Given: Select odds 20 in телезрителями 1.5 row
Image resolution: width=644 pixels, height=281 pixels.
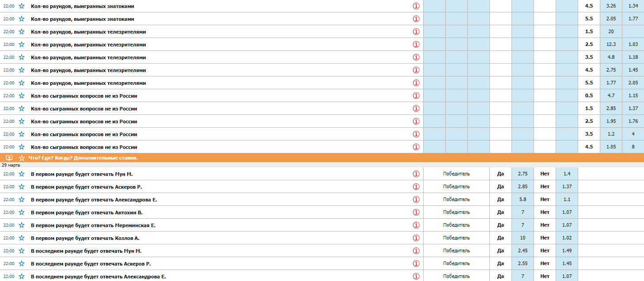Looking at the screenshot, I should tap(611, 32).
